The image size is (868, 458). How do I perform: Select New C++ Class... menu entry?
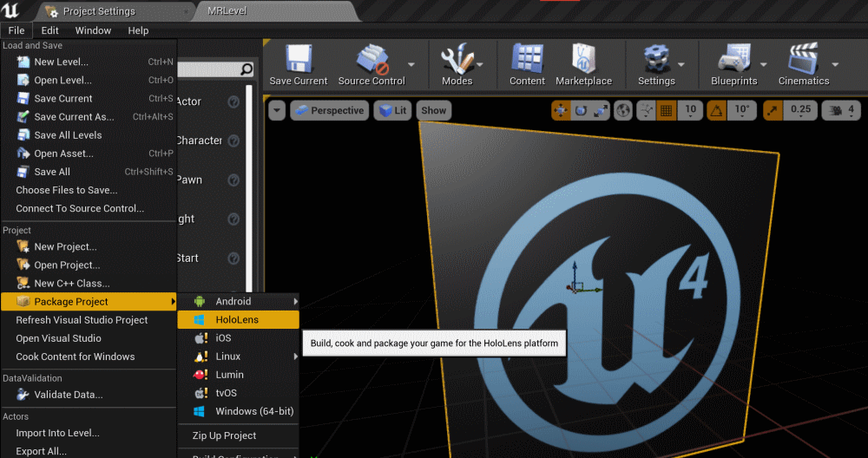pos(89,283)
